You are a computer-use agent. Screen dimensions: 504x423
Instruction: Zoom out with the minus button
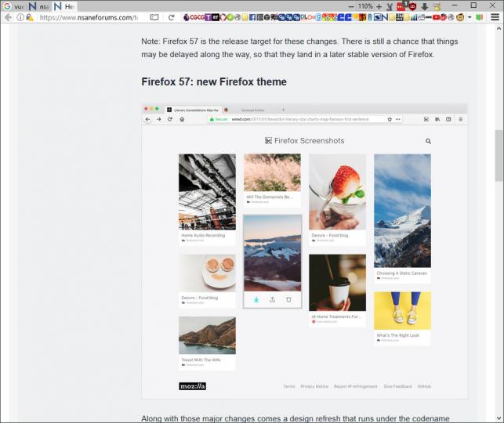[x=351, y=6]
